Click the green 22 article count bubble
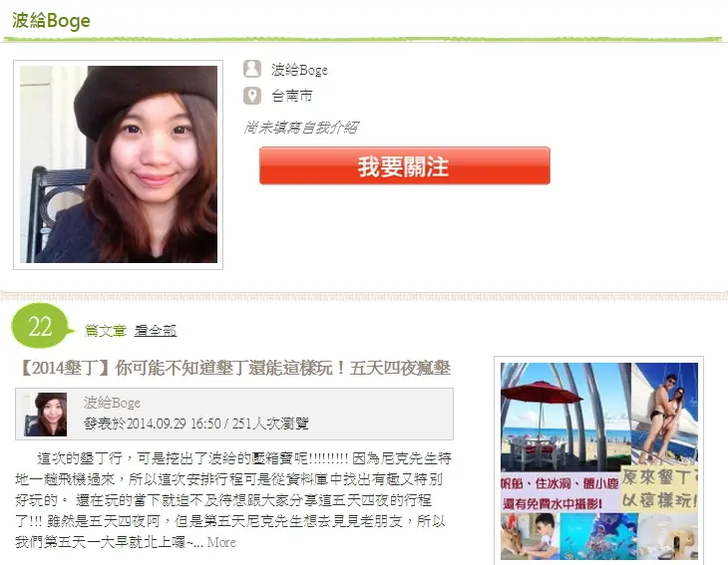Image resolution: width=728 pixels, height=565 pixels. click(x=43, y=326)
